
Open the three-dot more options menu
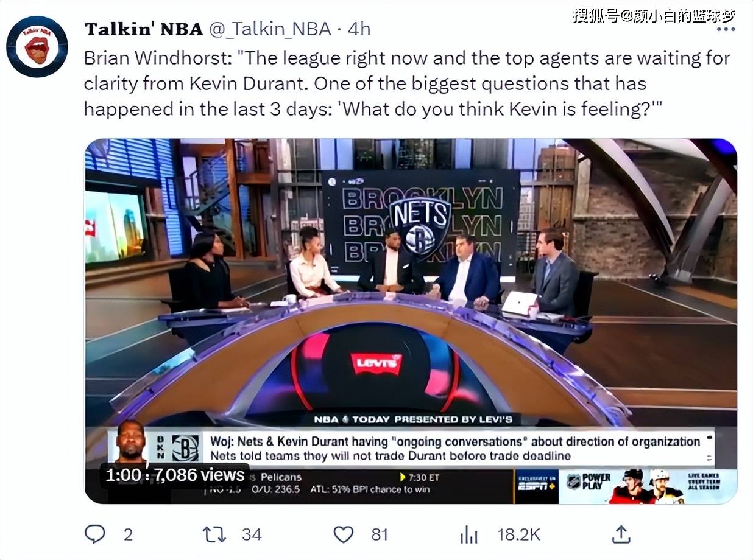[725, 29]
